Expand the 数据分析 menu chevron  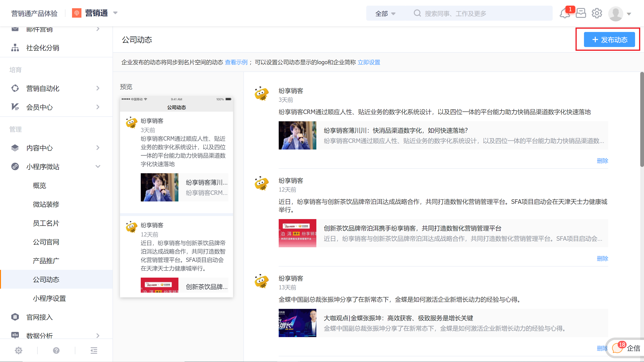click(98, 336)
